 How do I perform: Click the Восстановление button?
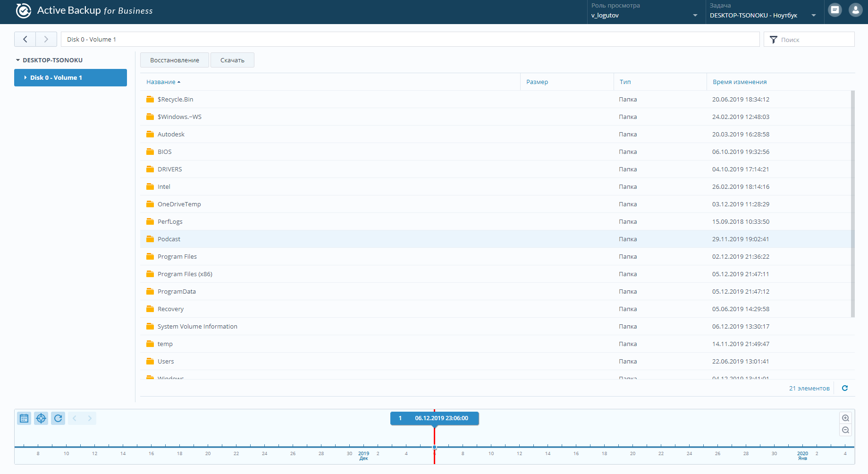click(175, 60)
